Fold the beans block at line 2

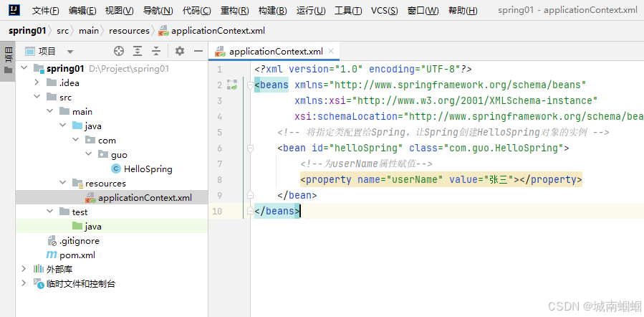click(x=250, y=85)
